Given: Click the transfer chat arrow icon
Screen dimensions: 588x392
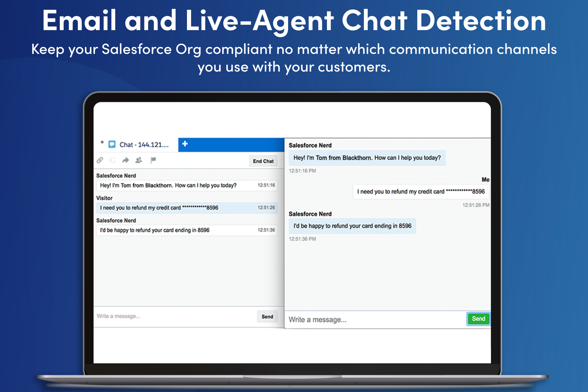Looking at the screenshot, I should pos(126,160).
